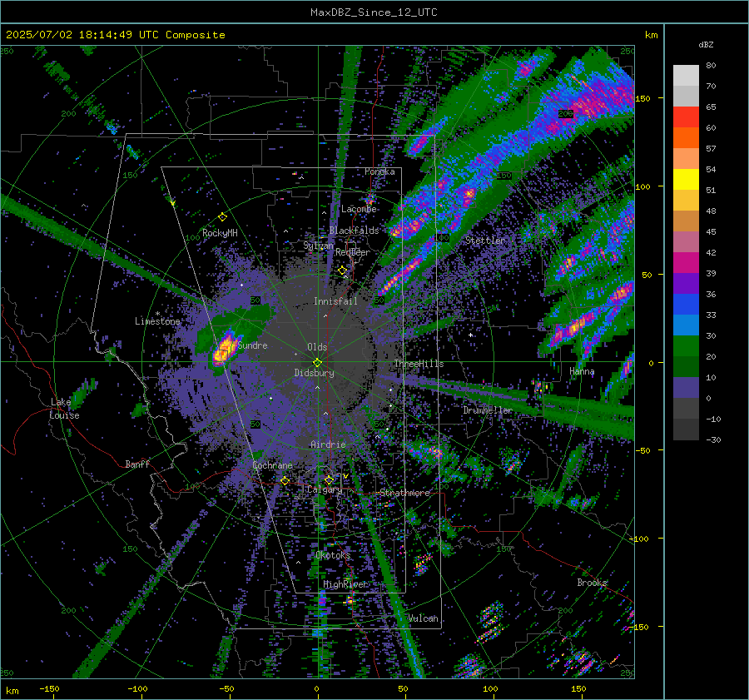
Task: Click the Brooks city label
Action: pyautogui.click(x=592, y=583)
